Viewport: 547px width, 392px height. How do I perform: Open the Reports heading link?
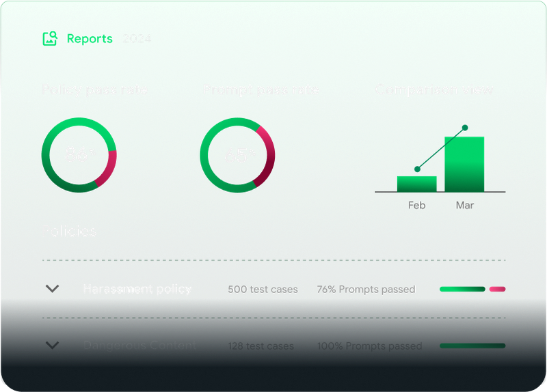(x=90, y=39)
